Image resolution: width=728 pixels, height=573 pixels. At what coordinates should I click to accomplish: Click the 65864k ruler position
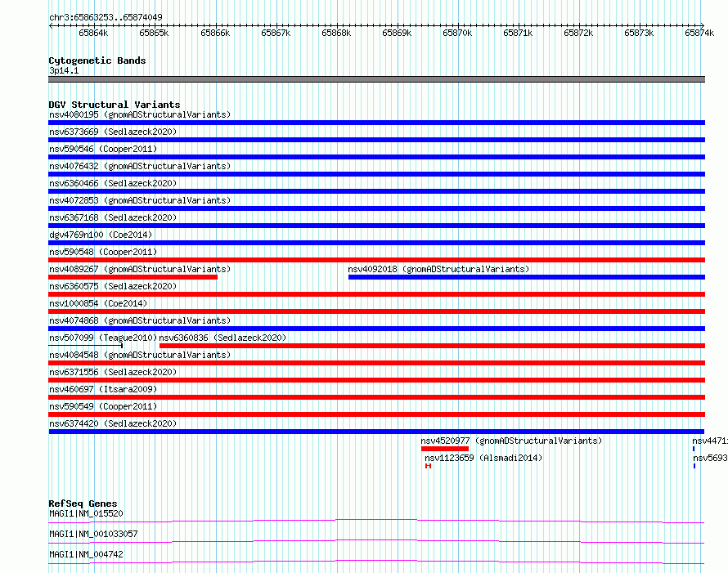point(93,33)
